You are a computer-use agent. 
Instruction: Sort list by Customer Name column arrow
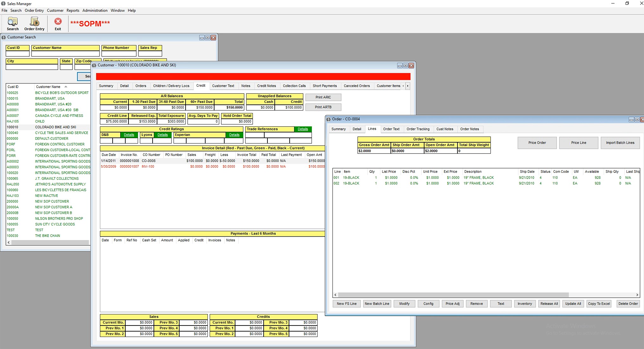point(66,87)
